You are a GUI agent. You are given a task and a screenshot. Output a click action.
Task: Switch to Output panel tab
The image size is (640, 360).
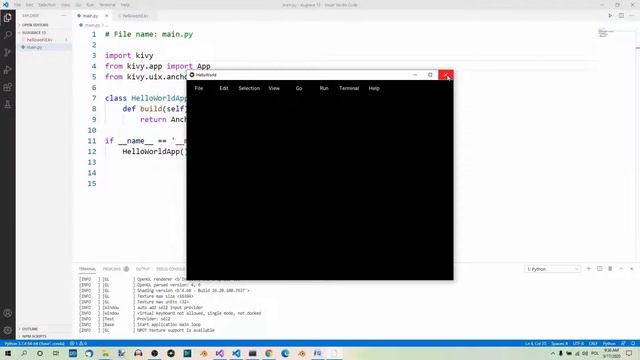coord(142,269)
